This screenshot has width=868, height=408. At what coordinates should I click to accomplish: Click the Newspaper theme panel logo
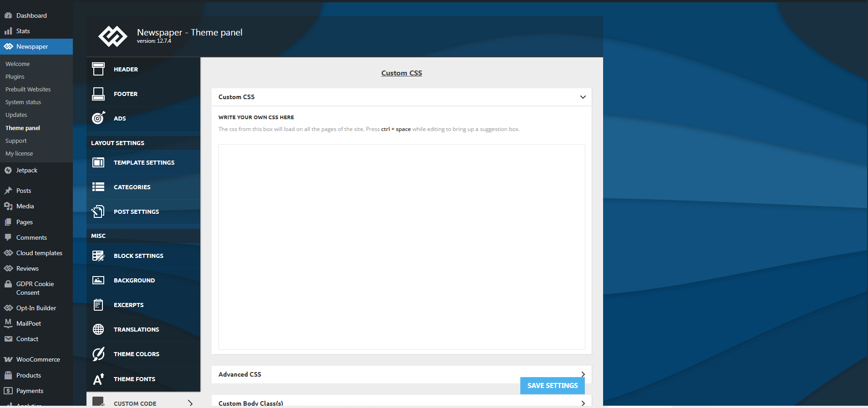[113, 36]
